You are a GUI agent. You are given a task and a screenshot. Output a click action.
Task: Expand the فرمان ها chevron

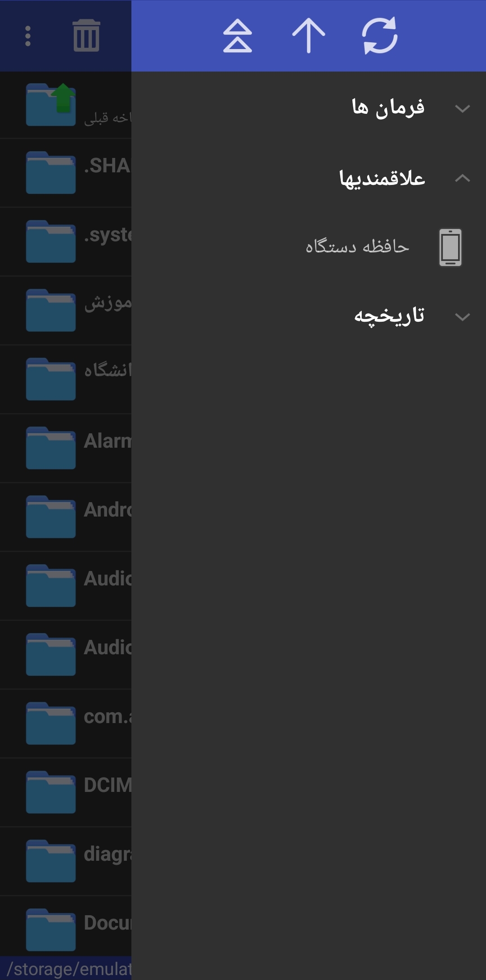[462, 108]
